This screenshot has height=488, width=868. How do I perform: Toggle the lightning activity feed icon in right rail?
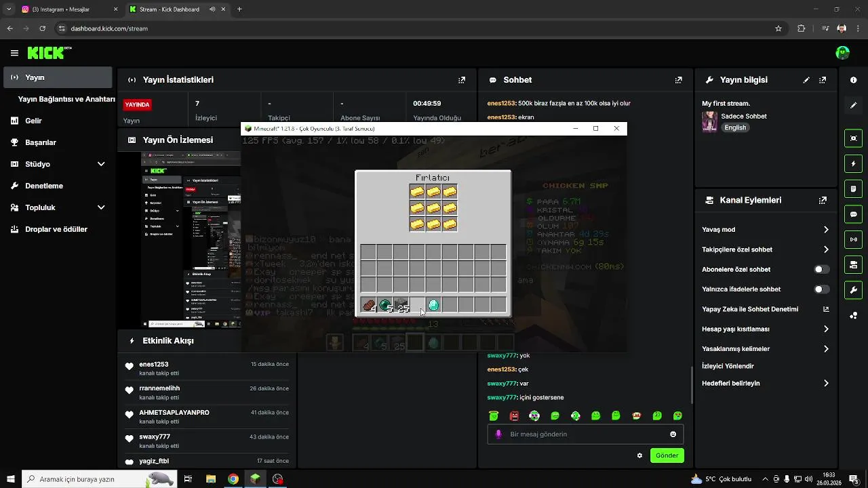pos(853,164)
